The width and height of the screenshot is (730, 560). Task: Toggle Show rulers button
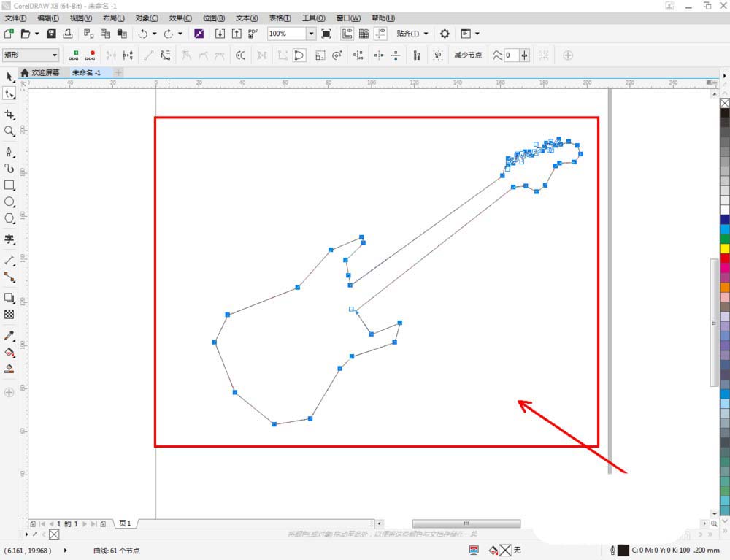347,34
